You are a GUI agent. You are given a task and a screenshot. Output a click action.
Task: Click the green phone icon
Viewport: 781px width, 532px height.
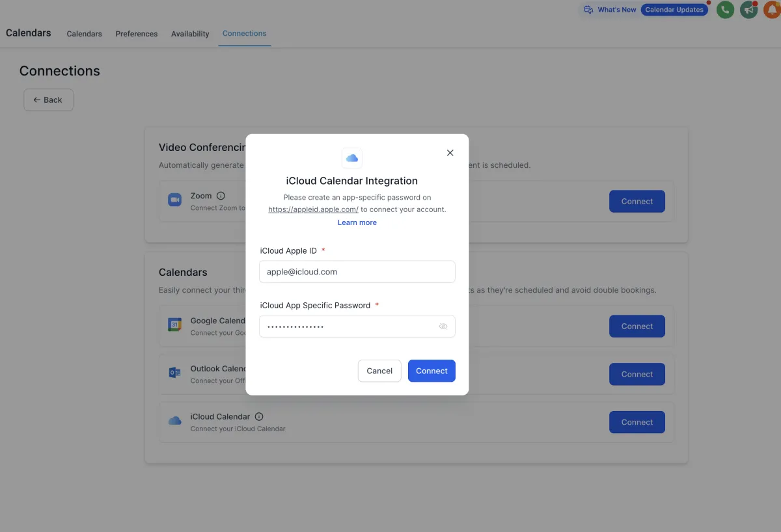[x=725, y=10]
